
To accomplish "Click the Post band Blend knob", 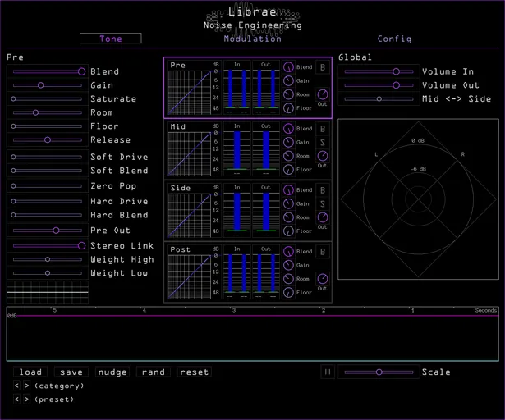I will 288,251.
